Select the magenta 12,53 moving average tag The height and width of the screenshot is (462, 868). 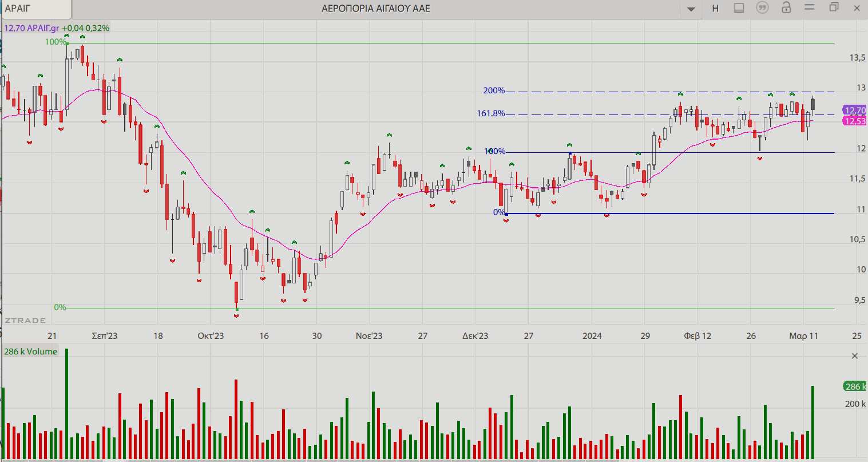(x=854, y=121)
